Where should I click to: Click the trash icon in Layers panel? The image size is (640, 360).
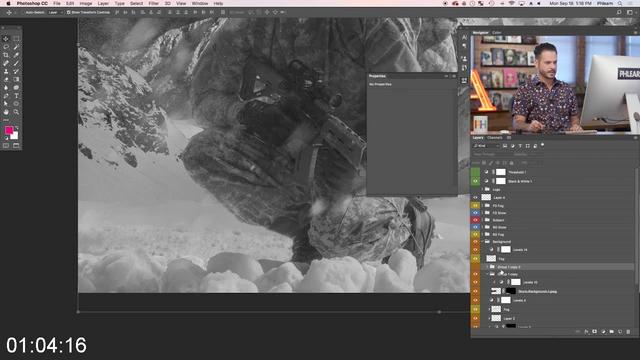628,332
